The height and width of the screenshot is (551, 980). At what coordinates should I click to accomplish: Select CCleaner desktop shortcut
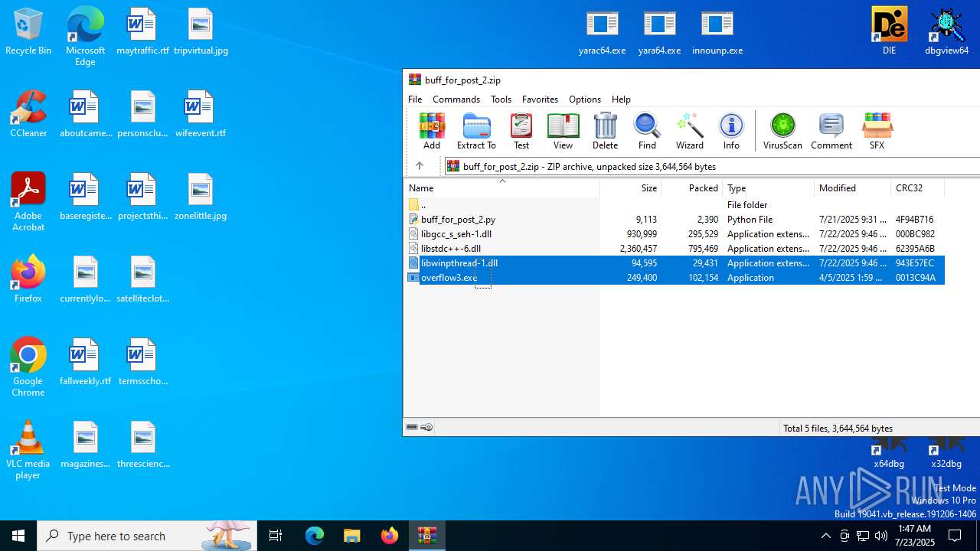click(28, 114)
